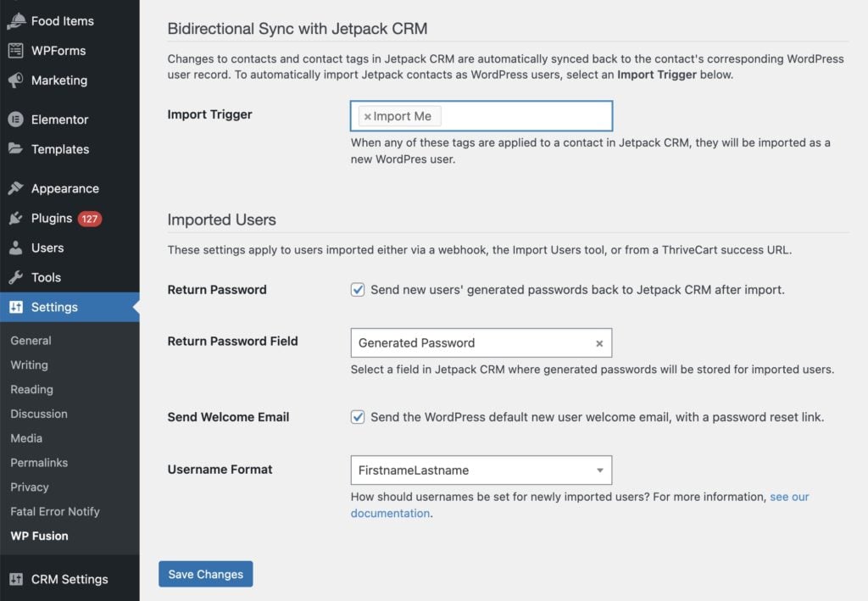Open the Username Format dropdown
868x601 pixels.
pos(481,470)
